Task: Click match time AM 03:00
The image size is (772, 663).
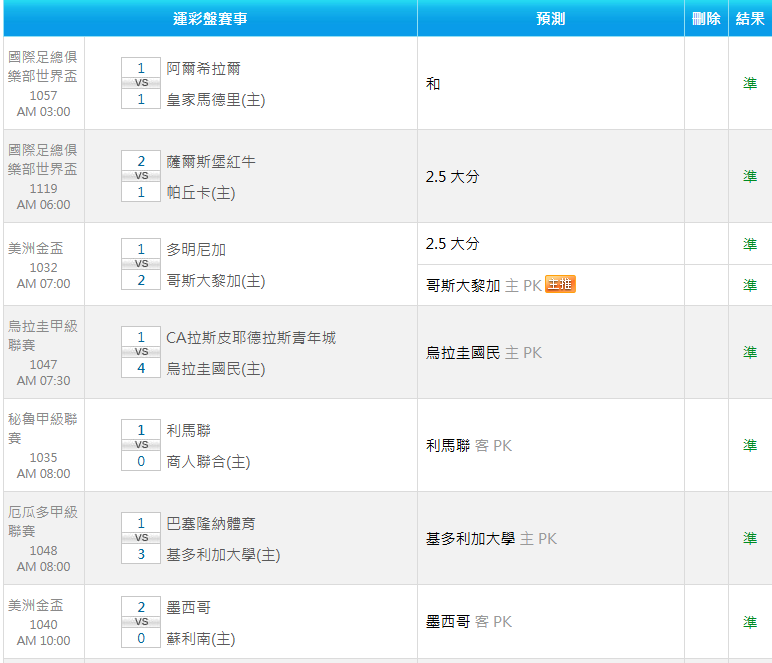Action: [x=43, y=112]
